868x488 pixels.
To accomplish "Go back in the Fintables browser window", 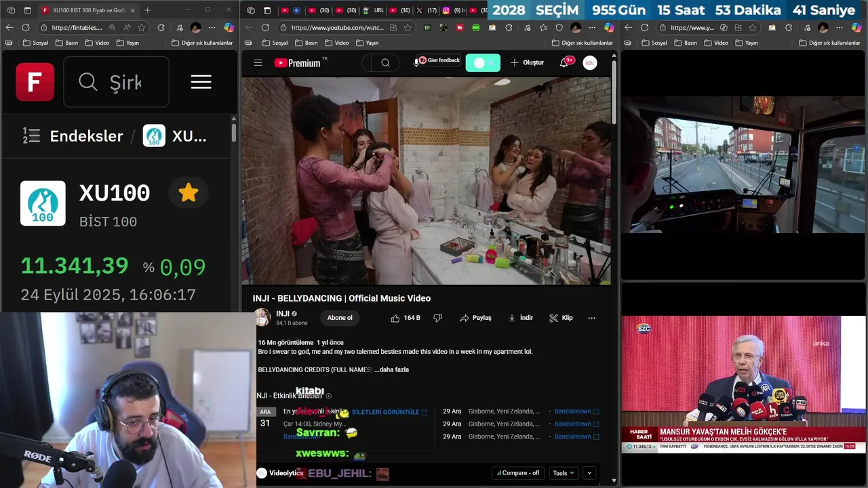I will pos(9,28).
